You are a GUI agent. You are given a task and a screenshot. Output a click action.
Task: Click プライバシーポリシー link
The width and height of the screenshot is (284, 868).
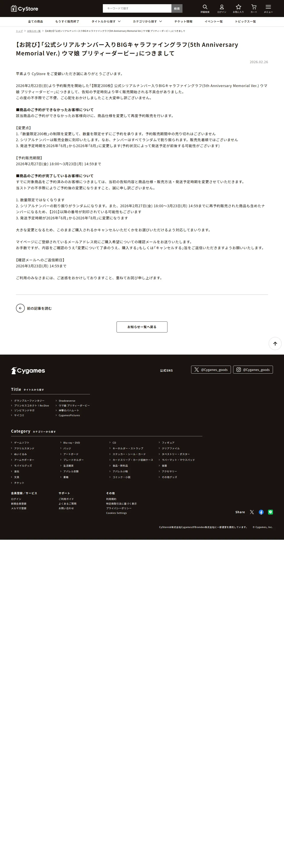(119, 508)
